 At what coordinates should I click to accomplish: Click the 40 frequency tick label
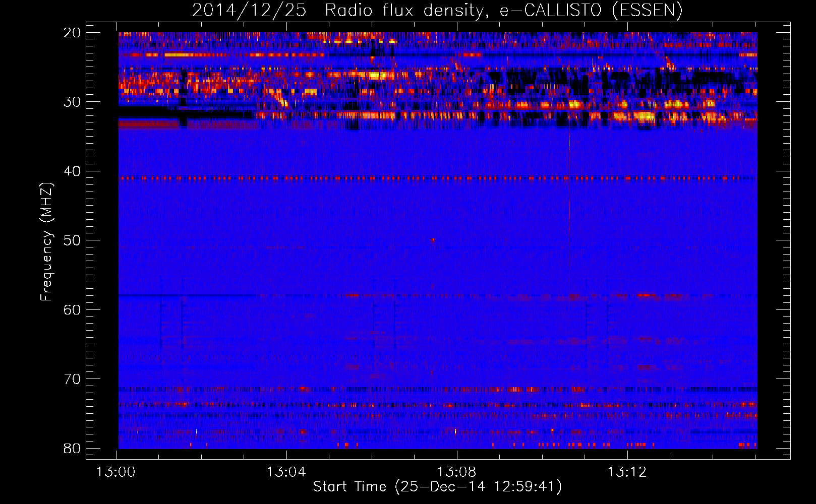tap(73, 171)
